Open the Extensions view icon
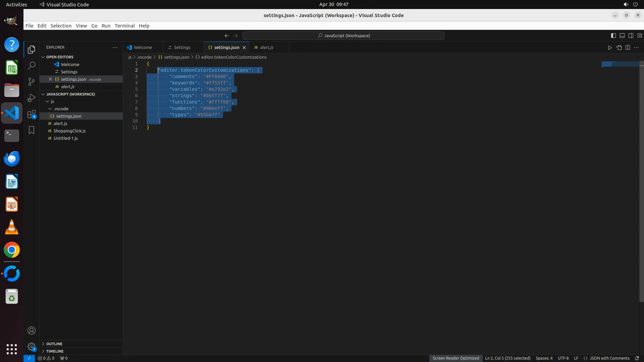 32,114
